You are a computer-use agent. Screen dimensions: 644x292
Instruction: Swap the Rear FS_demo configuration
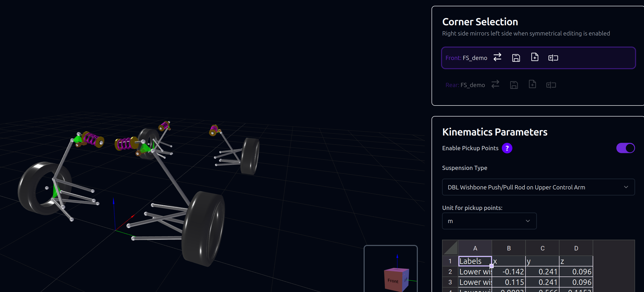(495, 84)
